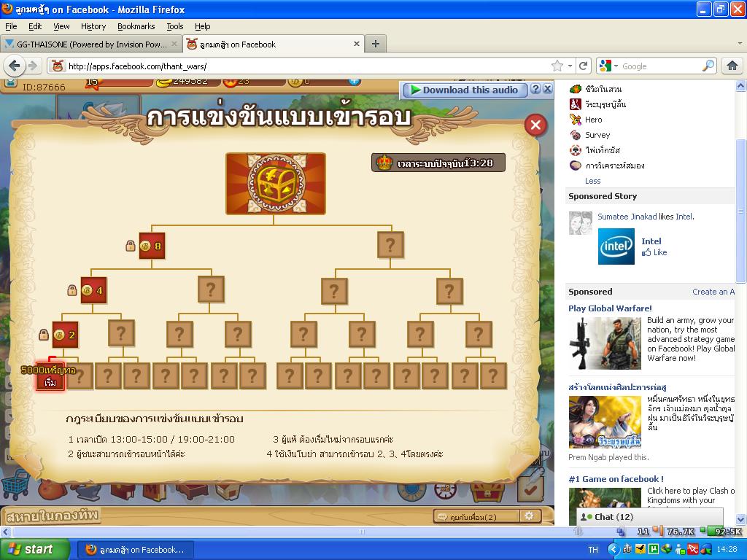Click the padlock next to the 4-coin slot
The height and width of the screenshot is (560, 747).
72,290
